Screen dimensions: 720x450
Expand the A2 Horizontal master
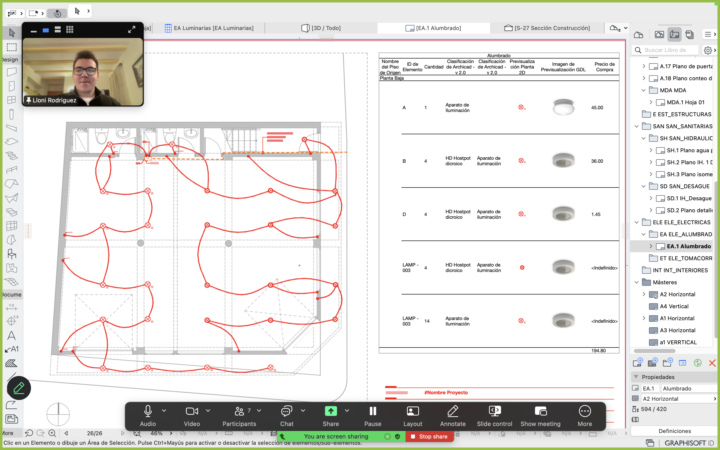(x=644, y=294)
